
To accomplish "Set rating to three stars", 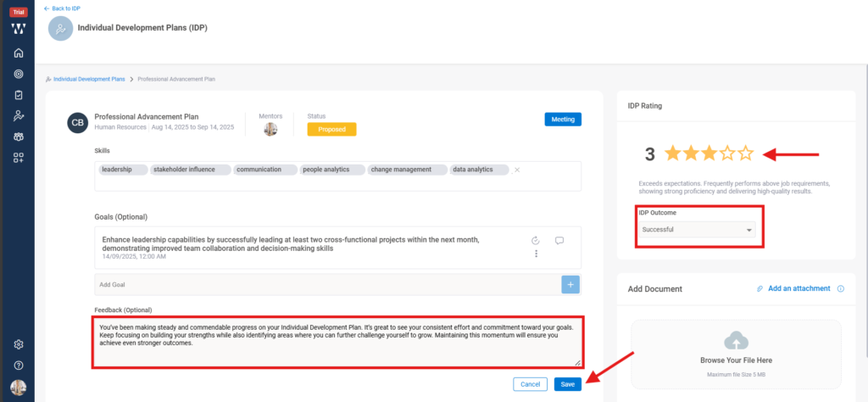I will pyautogui.click(x=709, y=154).
